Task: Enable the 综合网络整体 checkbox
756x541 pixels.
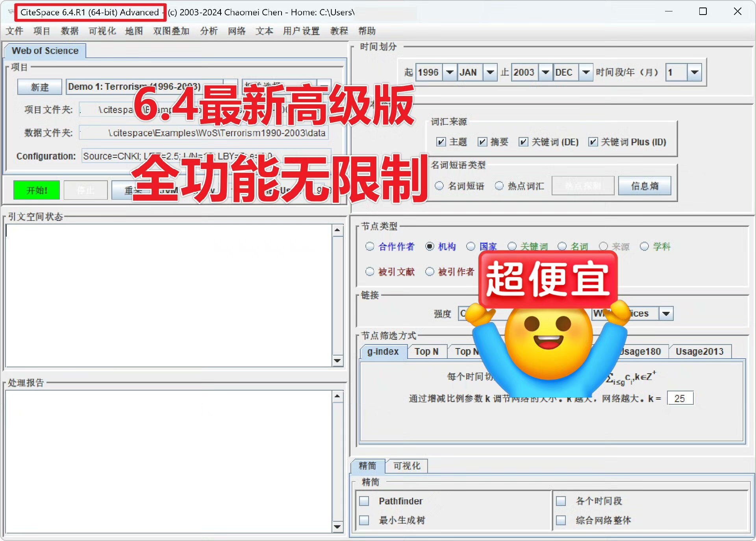Action: click(x=561, y=520)
